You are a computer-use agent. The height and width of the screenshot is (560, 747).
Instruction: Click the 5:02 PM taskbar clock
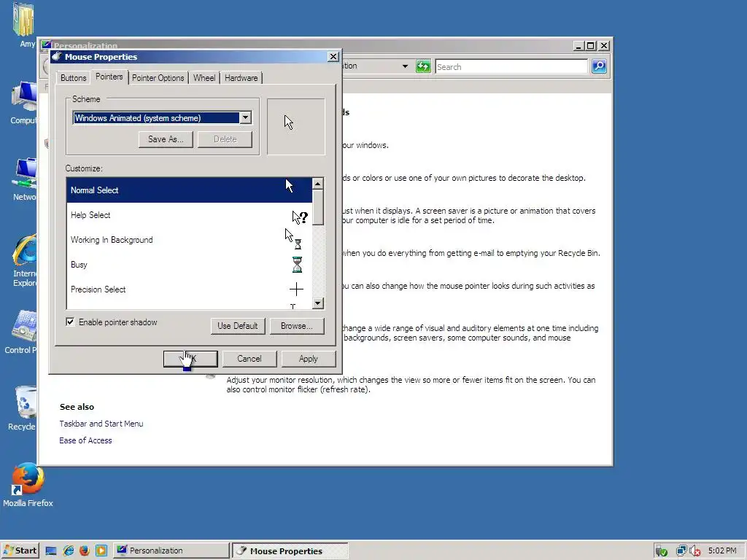(722, 551)
